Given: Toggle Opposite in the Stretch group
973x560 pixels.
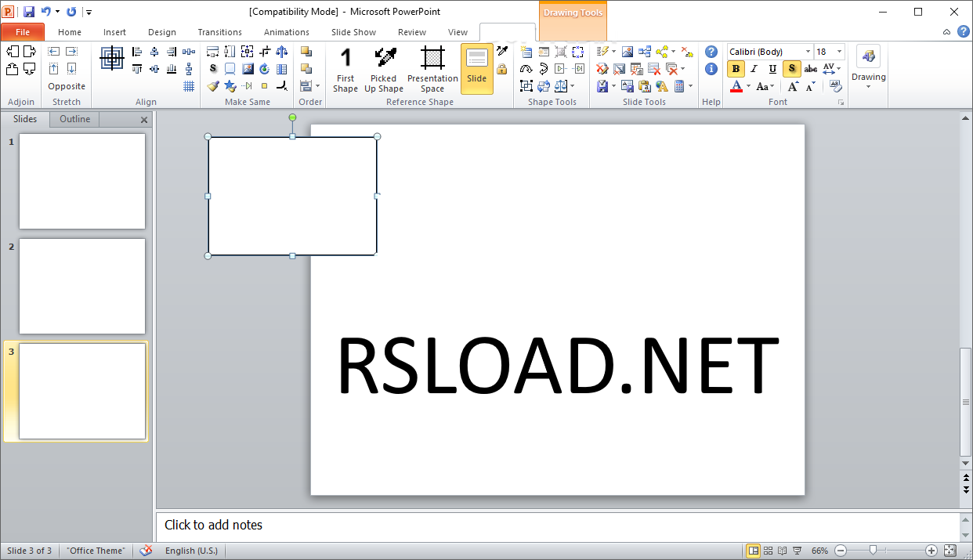Looking at the screenshot, I should pos(67,86).
